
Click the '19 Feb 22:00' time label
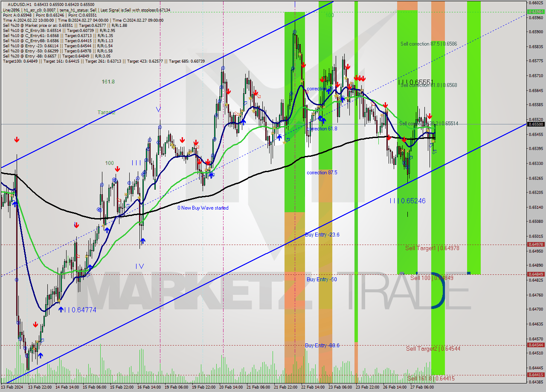coord(205,387)
